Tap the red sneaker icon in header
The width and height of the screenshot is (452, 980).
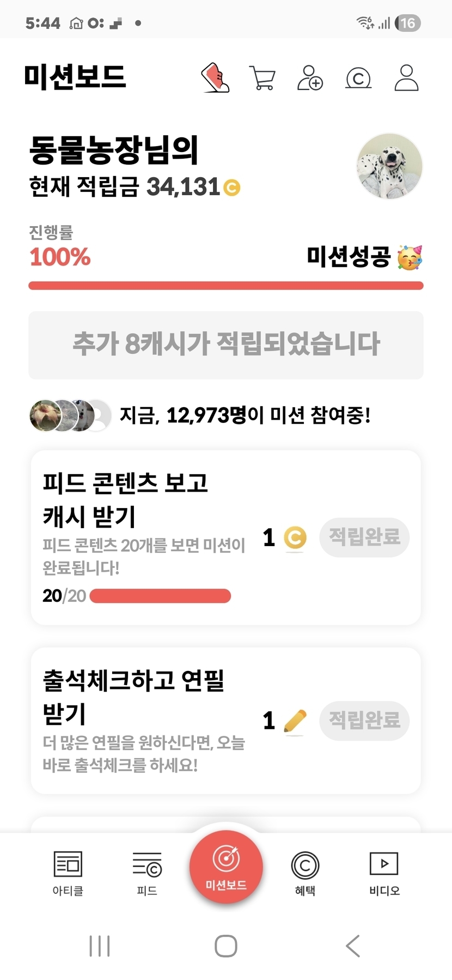click(216, 78)
